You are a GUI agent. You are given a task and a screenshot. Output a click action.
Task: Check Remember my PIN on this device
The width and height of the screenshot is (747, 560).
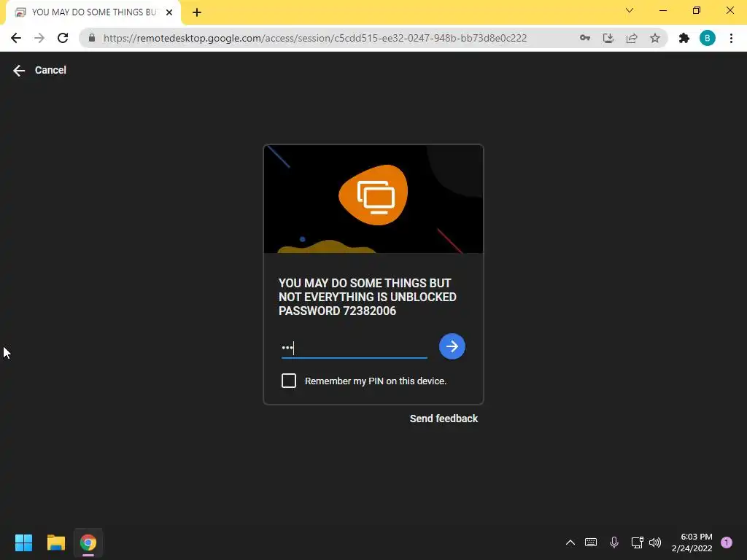click(x=289, y=381)
